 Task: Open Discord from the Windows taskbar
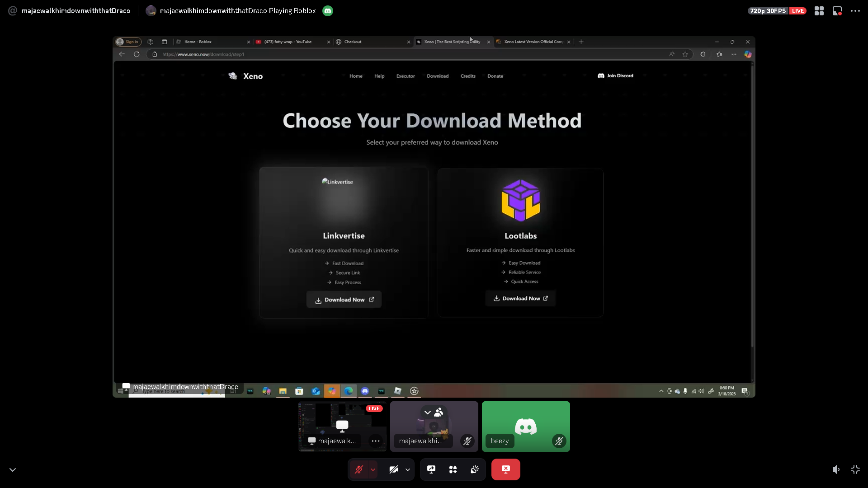(365, 391)
